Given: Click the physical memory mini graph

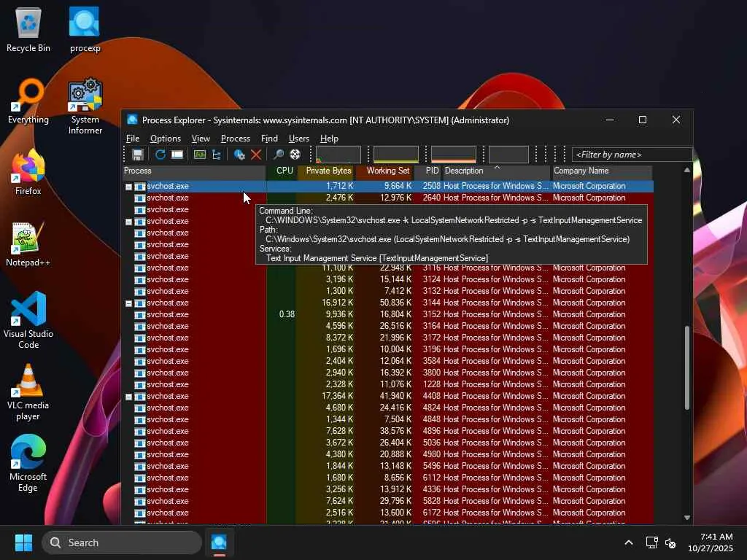Looking at the screenshot, I should click(454, 155).
